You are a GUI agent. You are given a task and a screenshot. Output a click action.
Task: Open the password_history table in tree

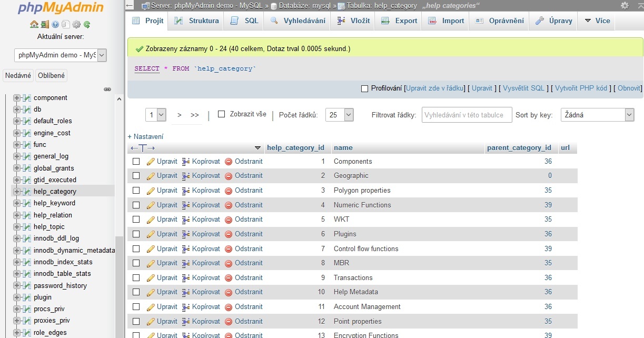click(x=60, y=286)
